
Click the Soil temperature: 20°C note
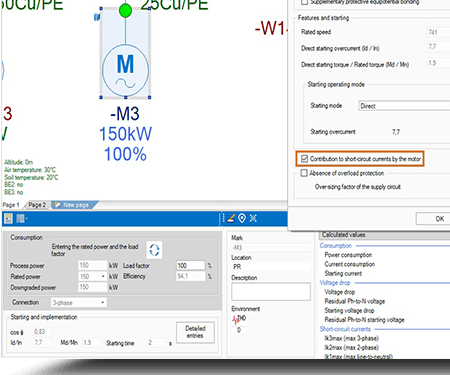31,178
